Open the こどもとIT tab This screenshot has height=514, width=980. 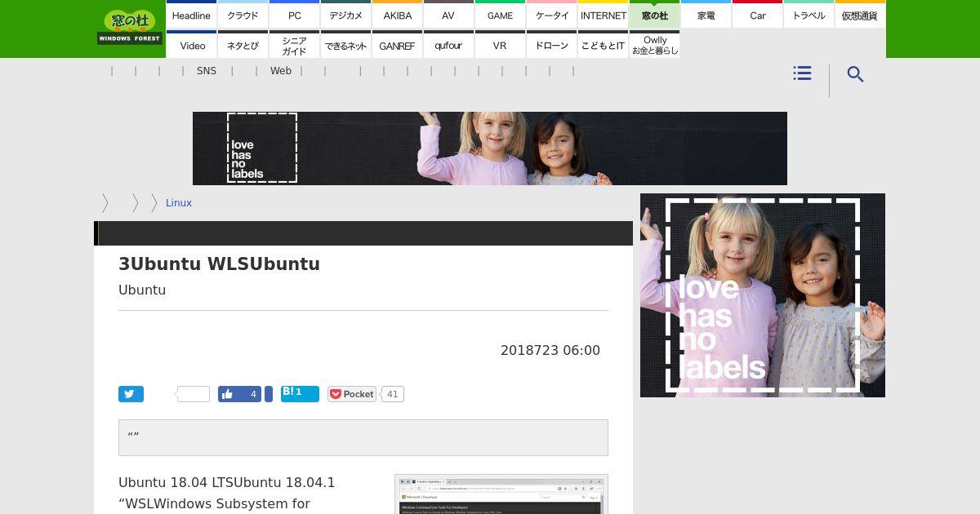[x=603, y=44]
